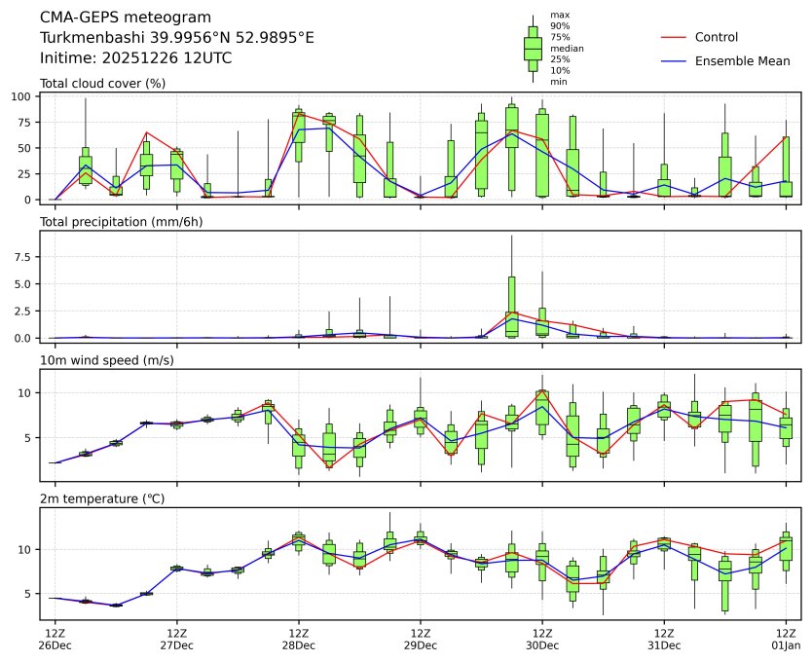Click the 12Z 28Dec x-axis label
The height and width of the screenshot is (662, 812).
[298, 639]
